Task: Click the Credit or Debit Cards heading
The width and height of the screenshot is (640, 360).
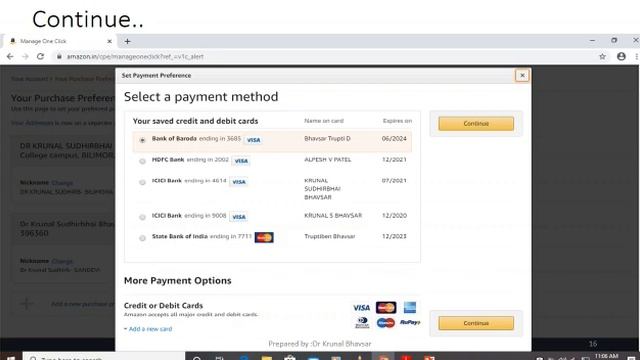Action: coord(163,305)
